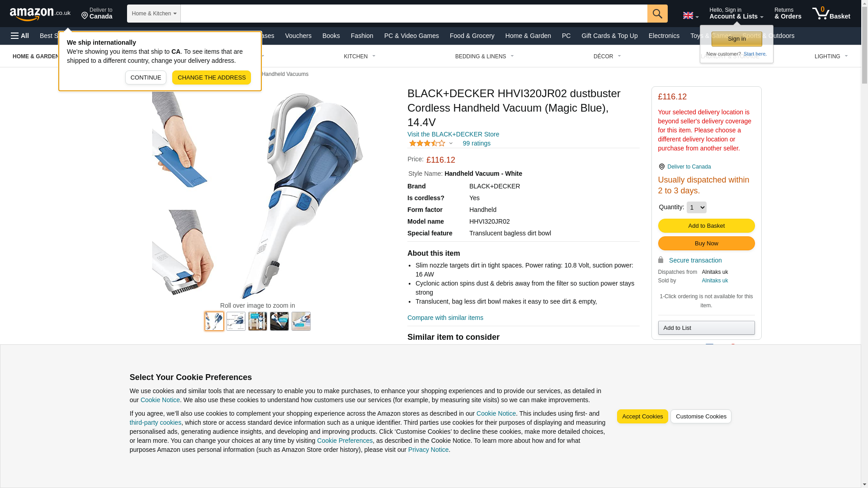Open the All hamburger menu
868x488 pixels.
(20, 36)
